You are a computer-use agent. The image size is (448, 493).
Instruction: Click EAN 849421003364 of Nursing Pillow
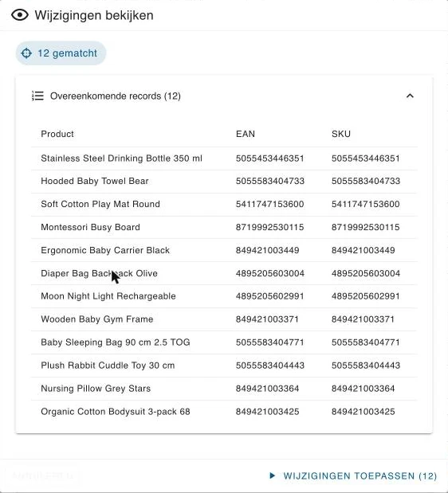tap(267, 389)
